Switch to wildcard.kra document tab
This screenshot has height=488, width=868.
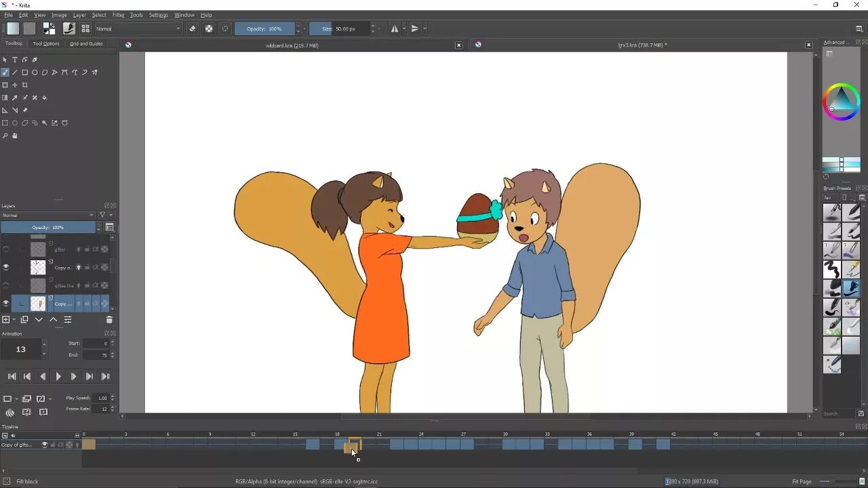coord(292,45)
